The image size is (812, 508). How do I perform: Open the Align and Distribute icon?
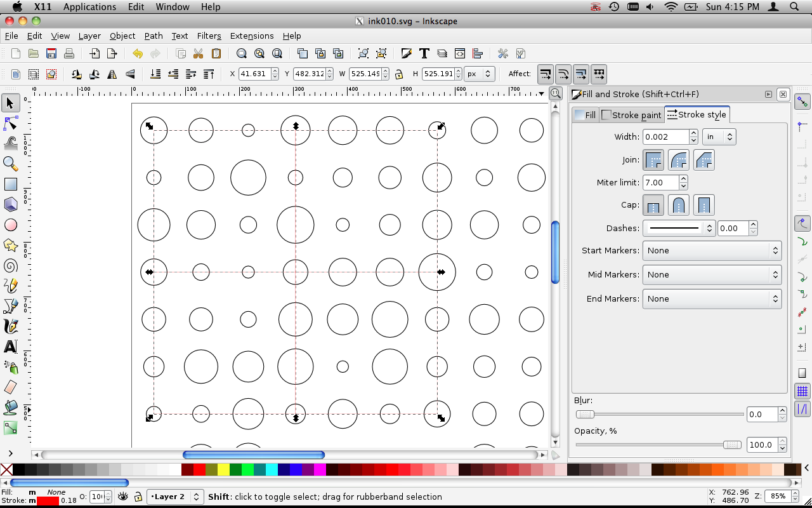pyautogui.click(x=478, y=54)
